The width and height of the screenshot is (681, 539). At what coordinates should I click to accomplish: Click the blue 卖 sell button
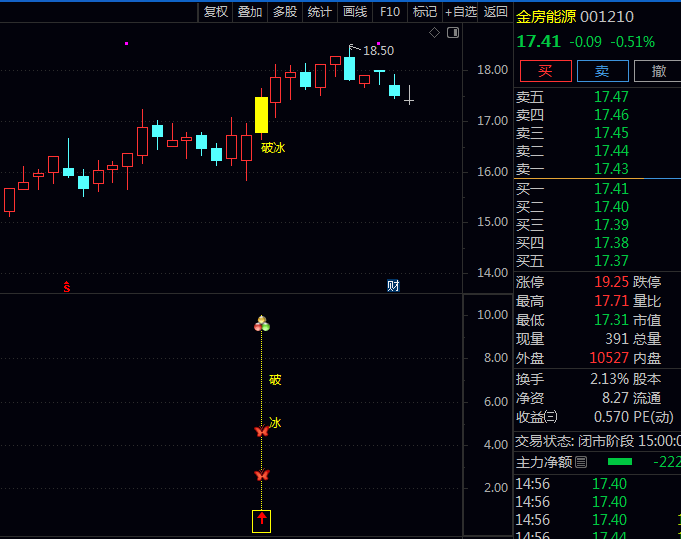point(602,71)
